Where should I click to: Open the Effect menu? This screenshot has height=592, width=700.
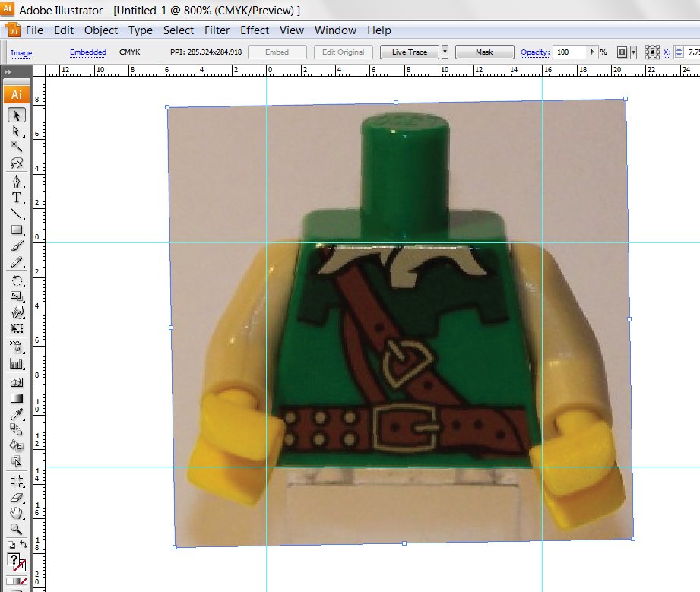pos(255,30)
